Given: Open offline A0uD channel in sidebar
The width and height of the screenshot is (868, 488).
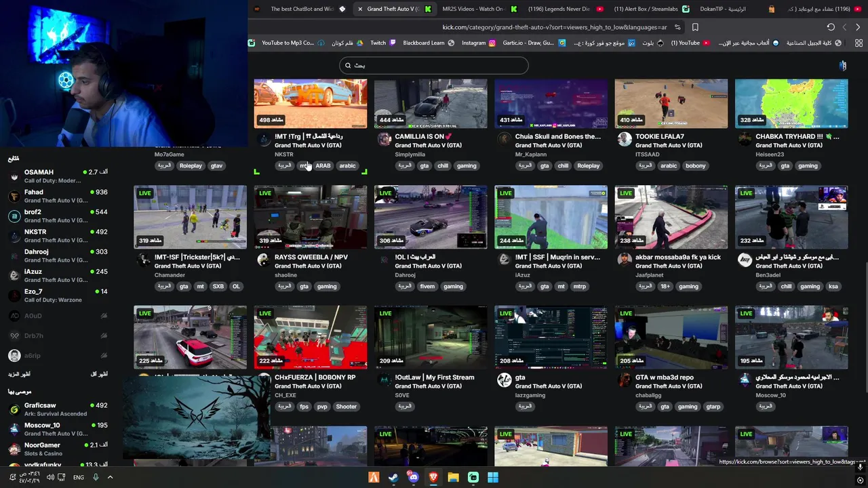Looking at the screenshot, I should tap(58, 315).
